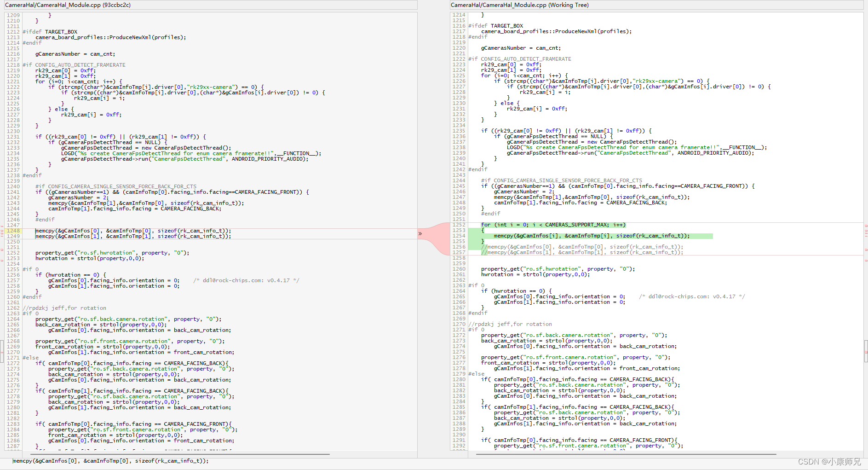Click right pane property_get ro.sf.hwrotation line
Screen dimensions: 868x470
[558, 269]
